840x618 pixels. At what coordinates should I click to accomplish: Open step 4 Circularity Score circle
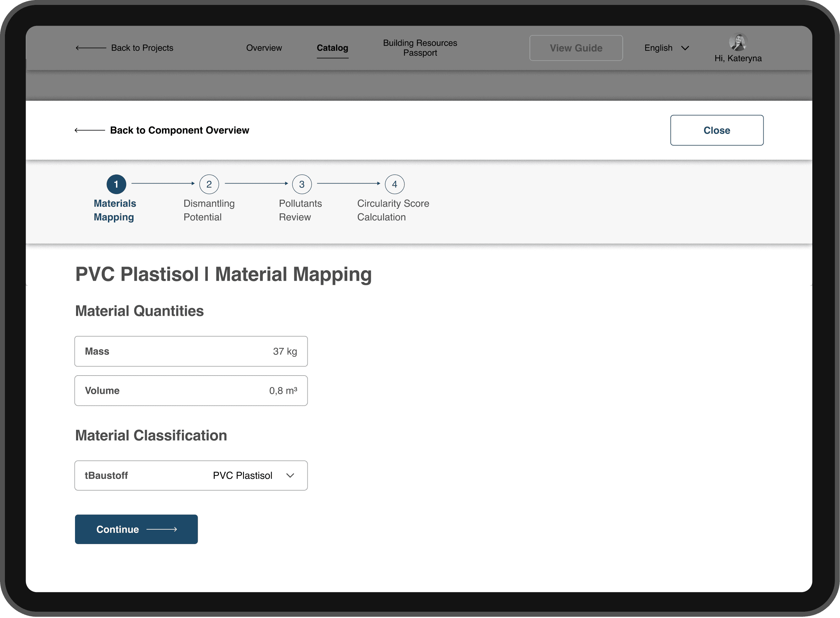tap(394, 184)
